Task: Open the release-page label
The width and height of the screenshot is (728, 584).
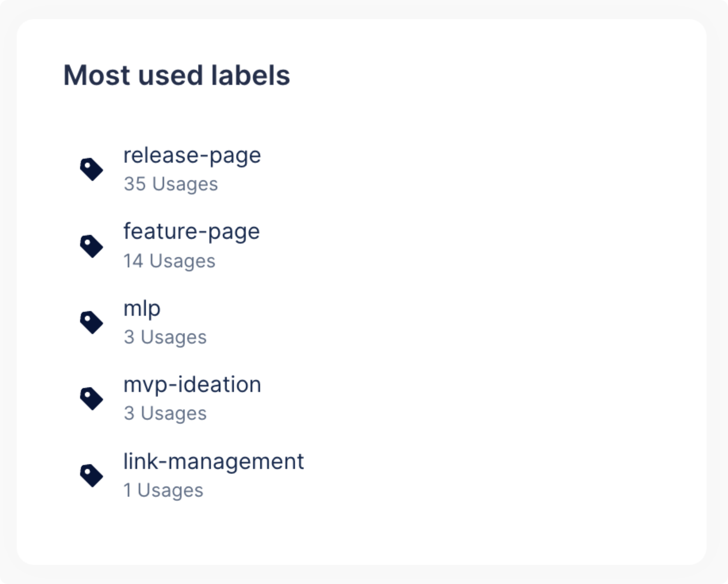Action: 192,155
